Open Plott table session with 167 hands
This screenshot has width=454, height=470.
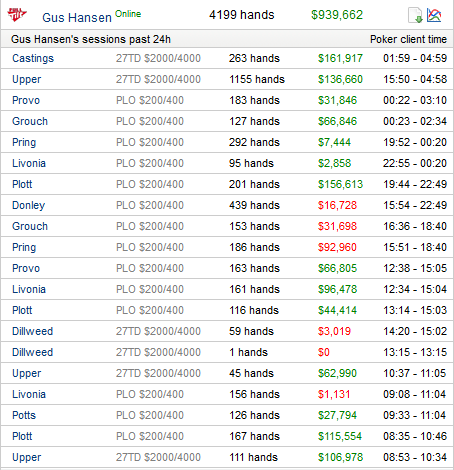pos(22,436)
